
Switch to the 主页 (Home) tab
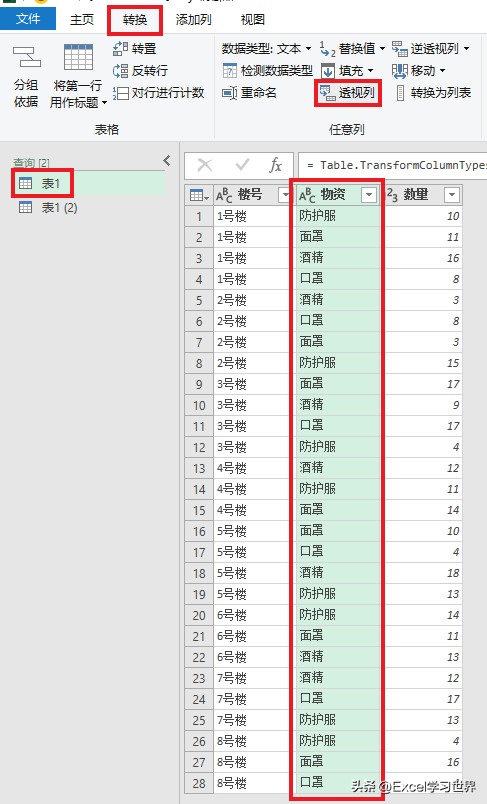82,20
